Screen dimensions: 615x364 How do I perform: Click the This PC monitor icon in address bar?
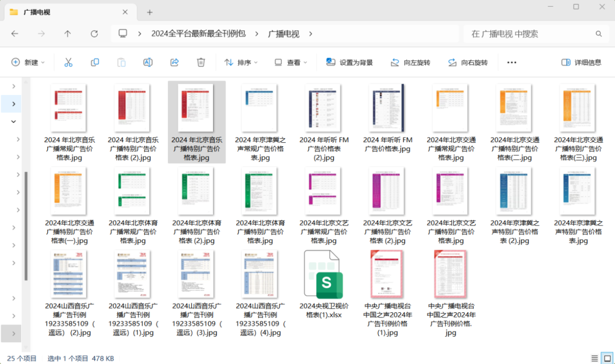[123, 34]
